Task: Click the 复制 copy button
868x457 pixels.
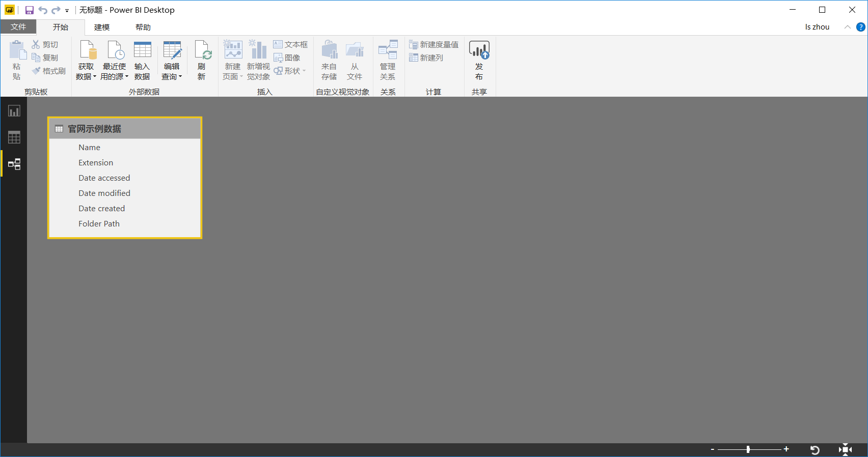Action: (45, 58)
